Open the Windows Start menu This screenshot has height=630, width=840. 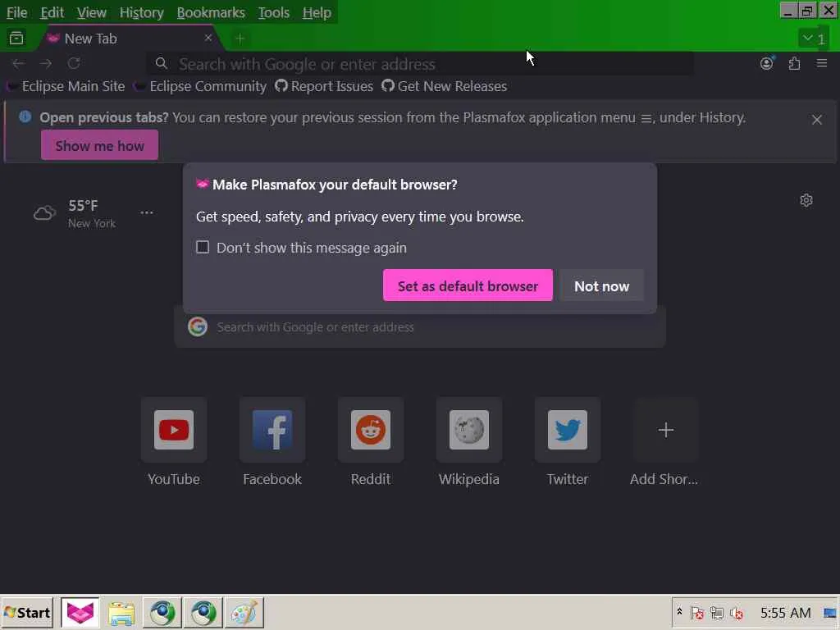[x=27, y=613]
